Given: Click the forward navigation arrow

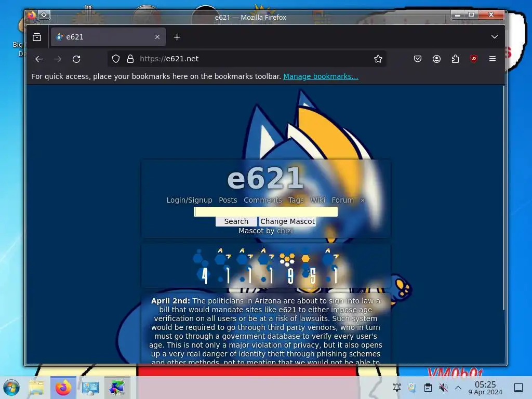Looking at the screenshot, I should [58, 59].
